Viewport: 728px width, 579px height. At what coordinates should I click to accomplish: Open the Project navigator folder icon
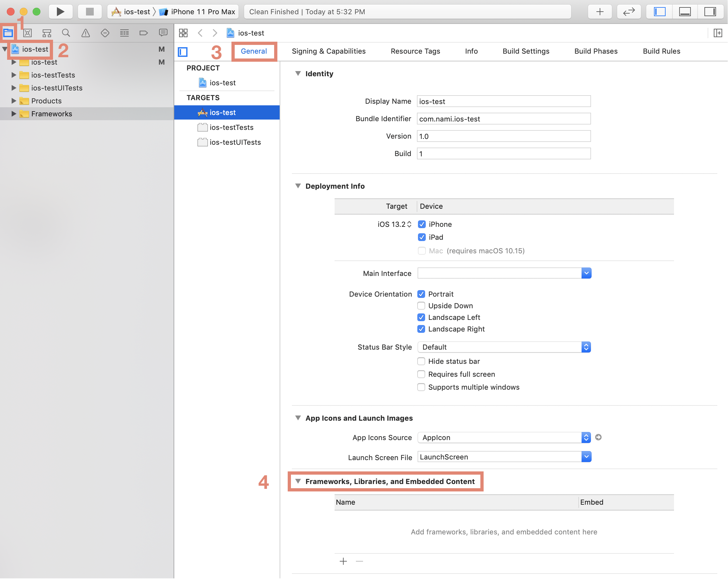pyautogui.click(x=8, y=33)
